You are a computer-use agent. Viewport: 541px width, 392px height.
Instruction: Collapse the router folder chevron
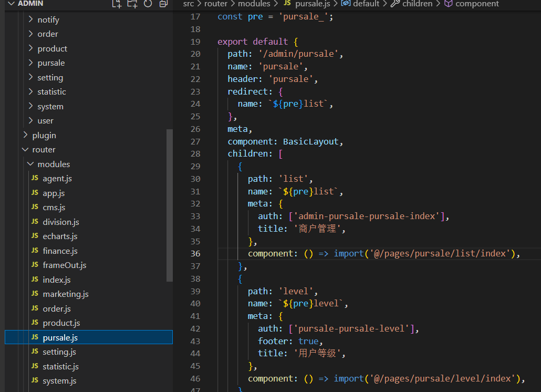(25, 149)
